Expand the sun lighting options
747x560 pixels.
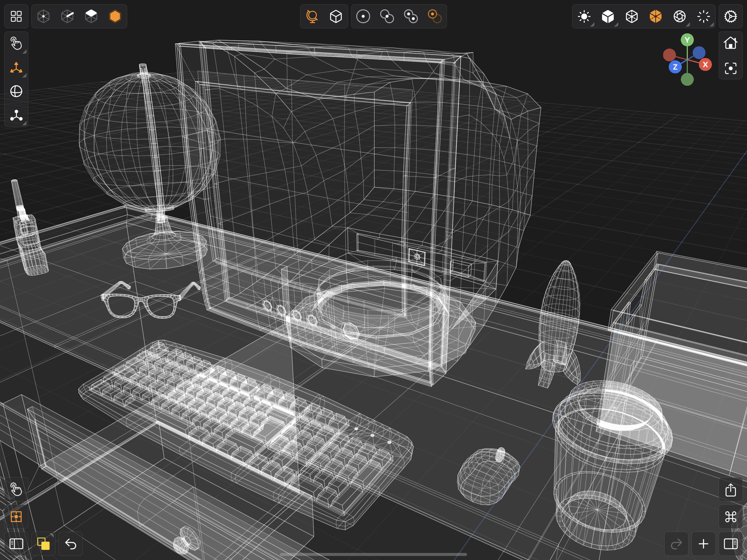click(x=584, y=16)
